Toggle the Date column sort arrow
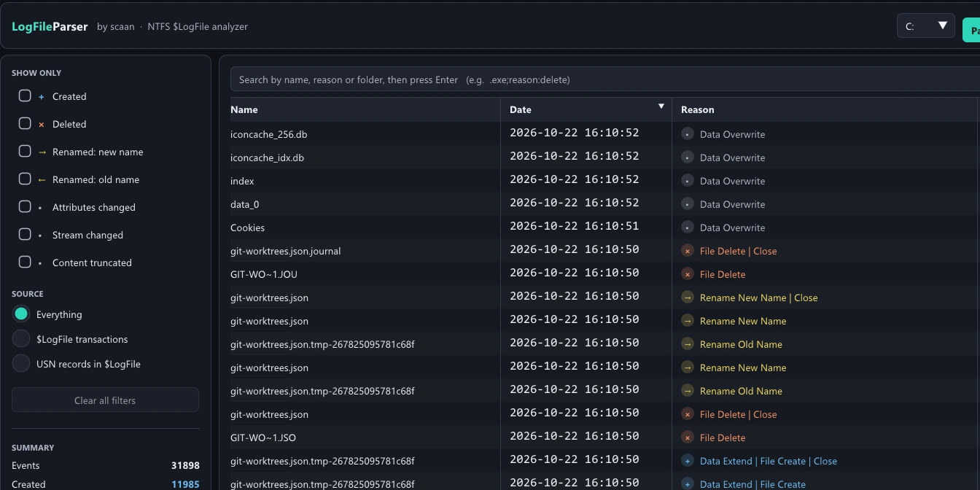 (661, 106)
